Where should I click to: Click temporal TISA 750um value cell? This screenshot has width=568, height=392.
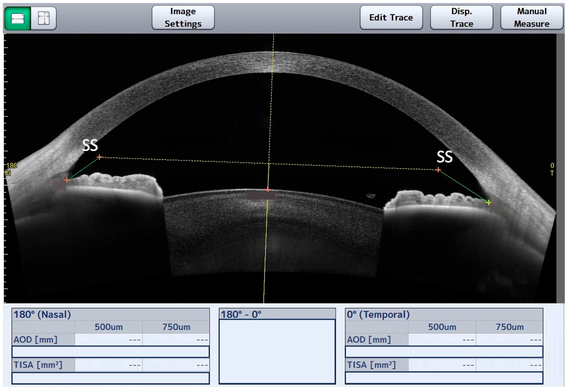[509, 365]
